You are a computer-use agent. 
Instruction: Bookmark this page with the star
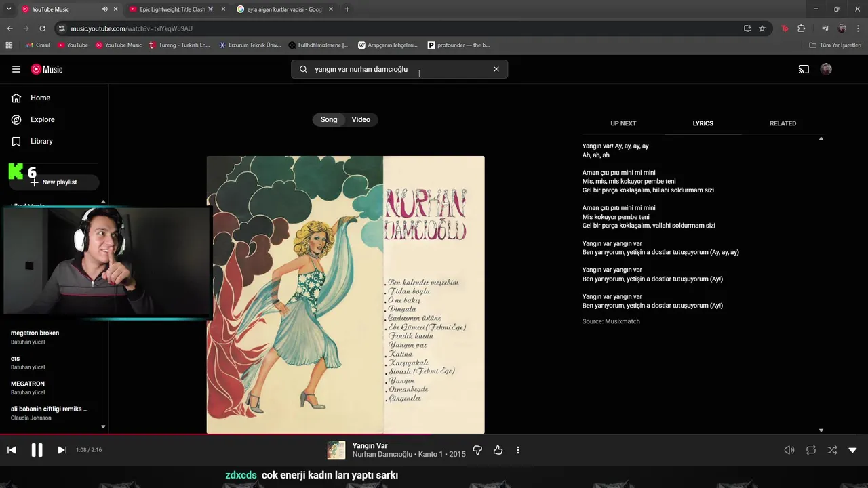pos(762,28)
